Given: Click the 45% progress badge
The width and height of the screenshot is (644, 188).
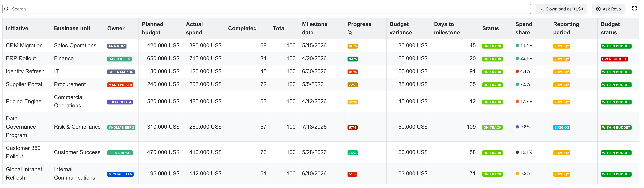Looking at the screenshot, I should pyautogui.click(x=352, y=72).
